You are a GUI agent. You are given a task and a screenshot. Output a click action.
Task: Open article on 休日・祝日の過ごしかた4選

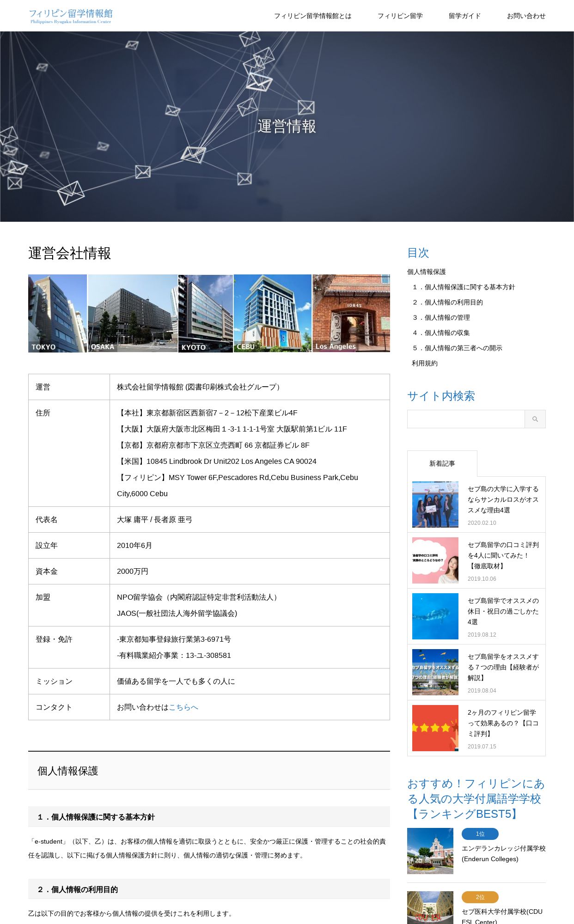[503, 611]
